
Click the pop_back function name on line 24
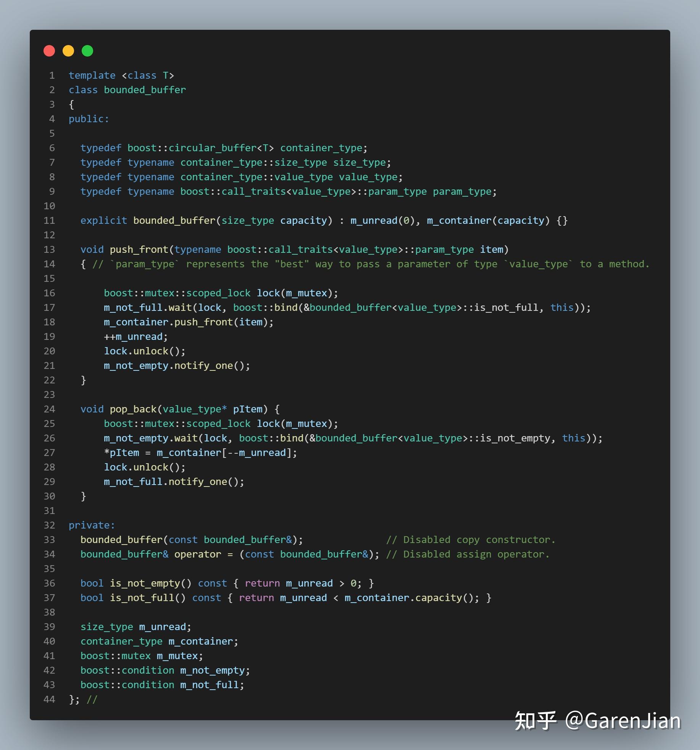[x=133, y=409]
